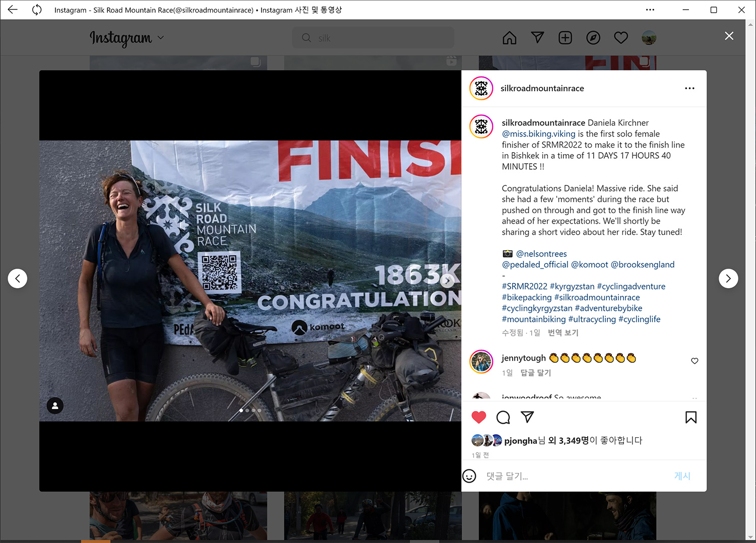View the 3,349 likes list
This screenshot has height=543, width=756.
[568, 441]
